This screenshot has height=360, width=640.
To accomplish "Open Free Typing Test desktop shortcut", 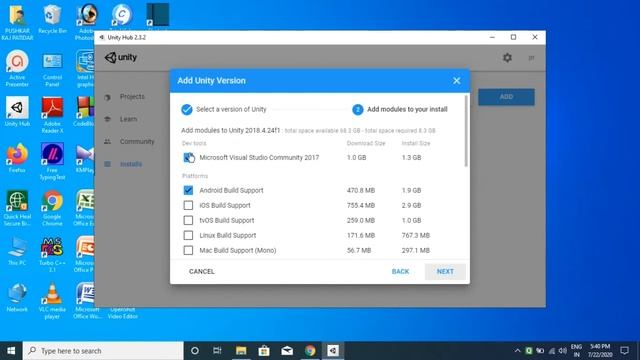I will coord(52,162).
